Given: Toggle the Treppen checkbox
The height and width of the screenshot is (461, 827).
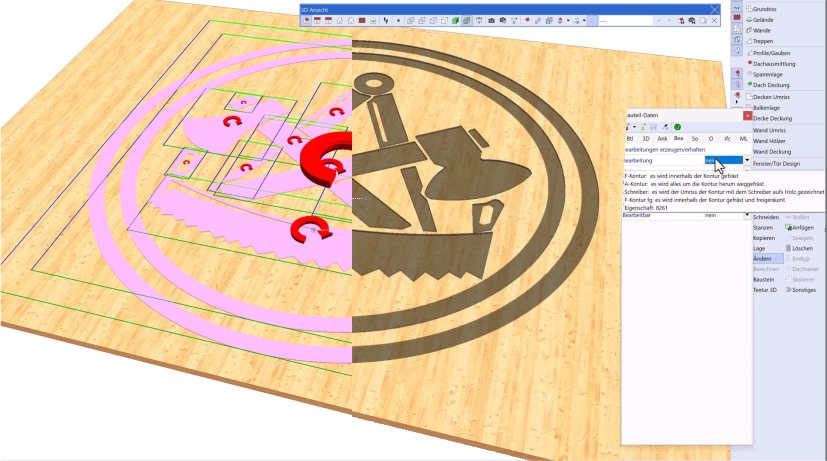Looking at the screenshot, I should [x=749, y=41].
